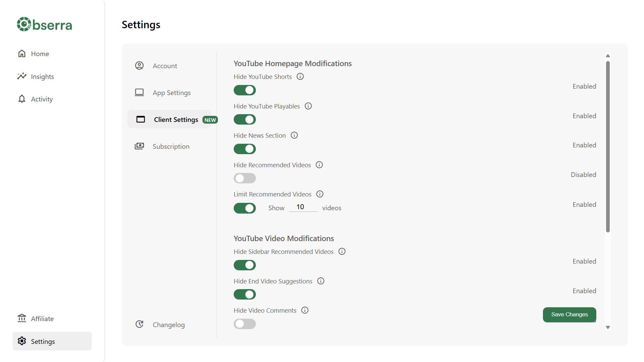Viewport: 644px width, 362px height.
Task: Select the Subscription card icon
Action: click(139, 146)
